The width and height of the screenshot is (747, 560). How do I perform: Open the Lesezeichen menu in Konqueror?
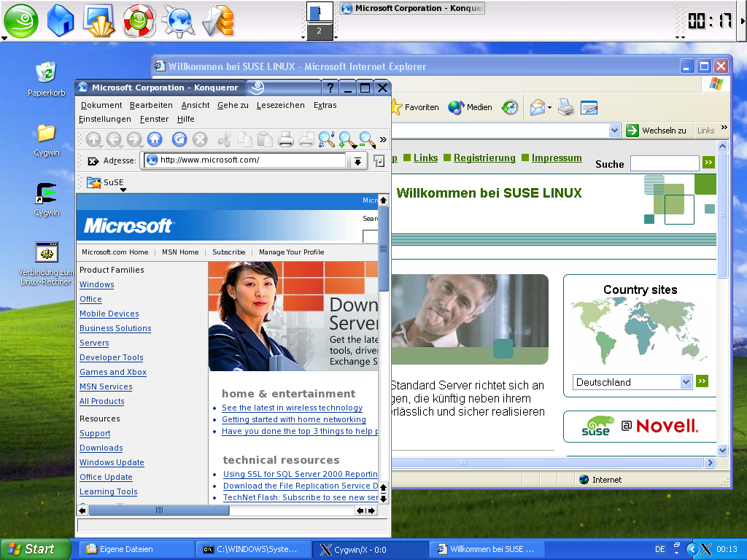point(281,105)
